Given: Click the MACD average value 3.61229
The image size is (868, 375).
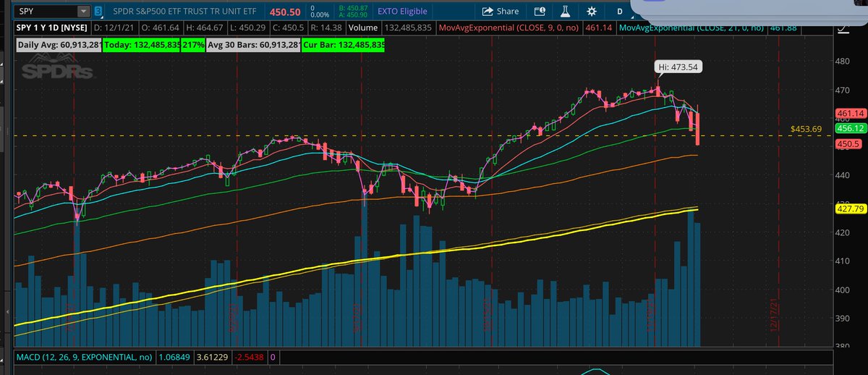Looking at the screenshot, I should (x=211, y=357).
